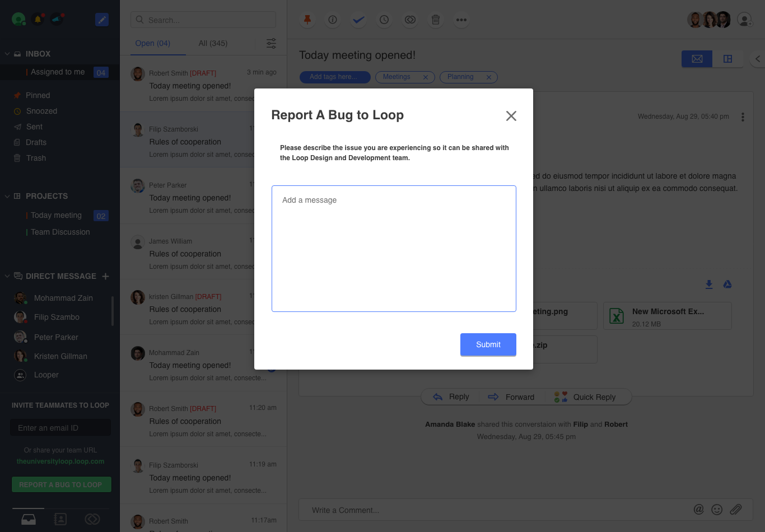Select the email view toggle button

[697, 59]
